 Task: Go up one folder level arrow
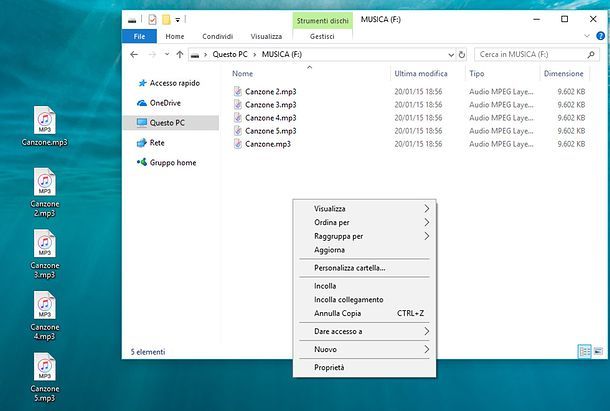[x=180, y=54]
